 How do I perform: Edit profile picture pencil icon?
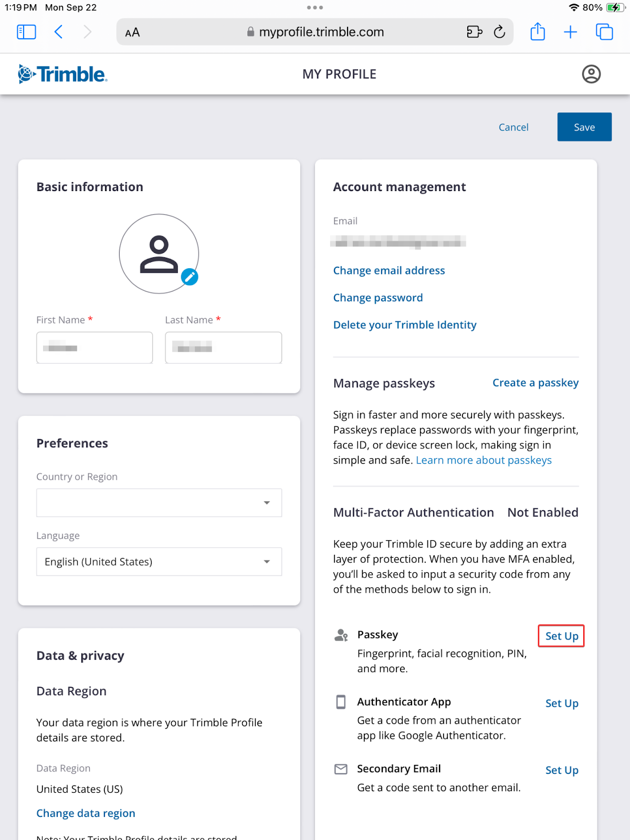(190, 277)
